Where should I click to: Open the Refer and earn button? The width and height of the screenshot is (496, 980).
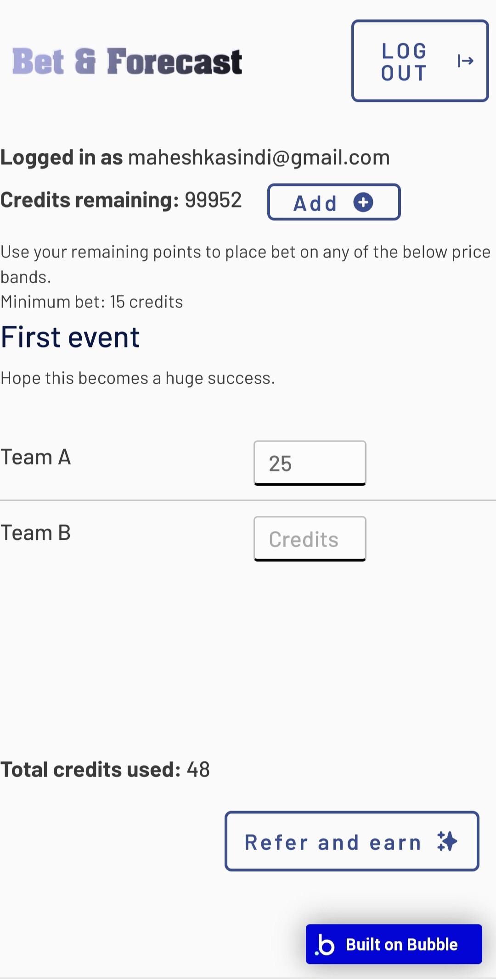(x=351, y=841)
